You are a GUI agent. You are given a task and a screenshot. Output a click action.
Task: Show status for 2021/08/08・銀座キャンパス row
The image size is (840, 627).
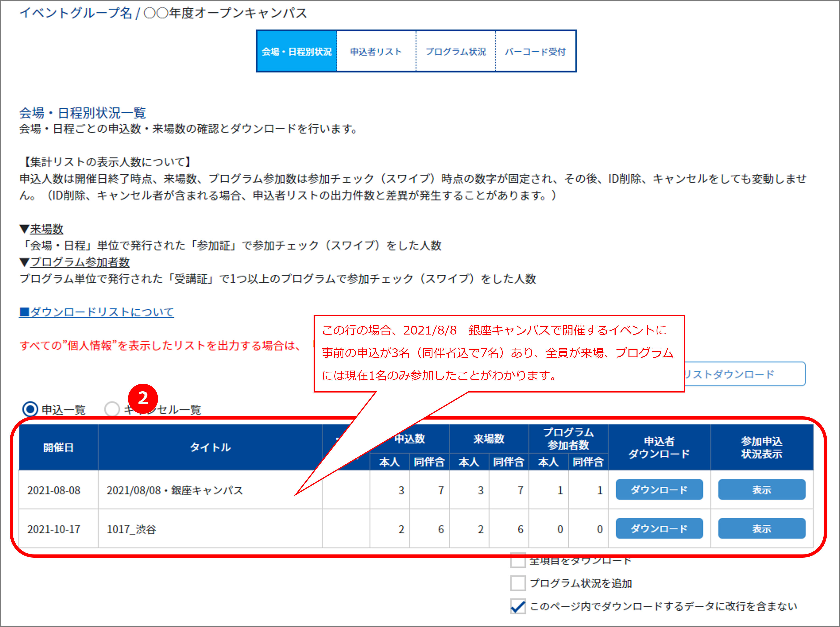[x=761, y=490]
